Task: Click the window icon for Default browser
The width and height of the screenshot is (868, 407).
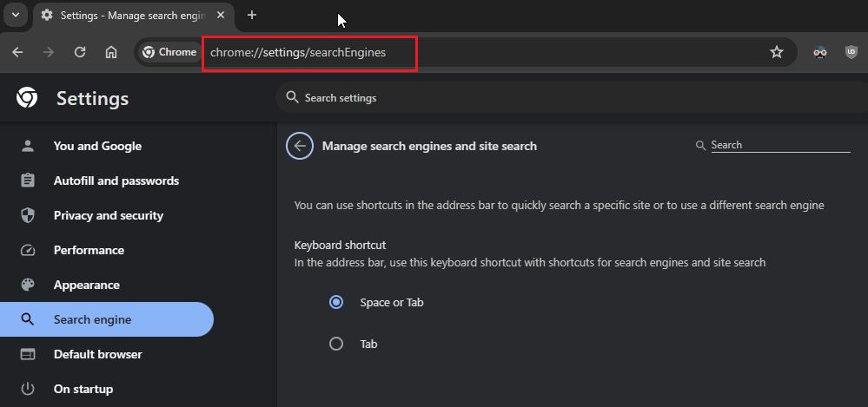Action: 27,354
